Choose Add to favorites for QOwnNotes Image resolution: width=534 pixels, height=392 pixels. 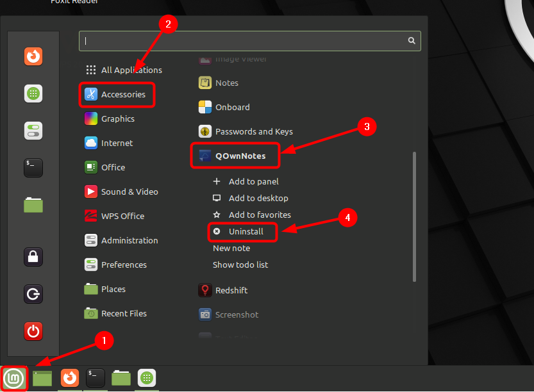[252, 215]
